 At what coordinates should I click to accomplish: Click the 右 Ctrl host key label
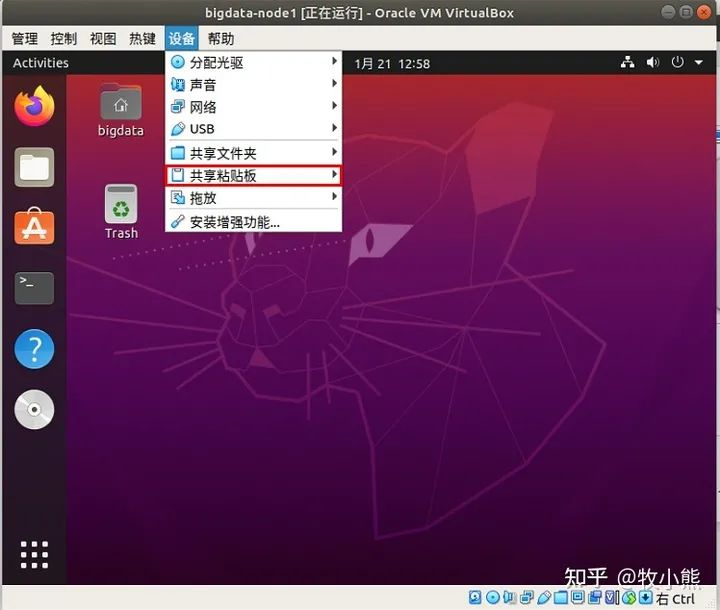[x=675, y=598]
